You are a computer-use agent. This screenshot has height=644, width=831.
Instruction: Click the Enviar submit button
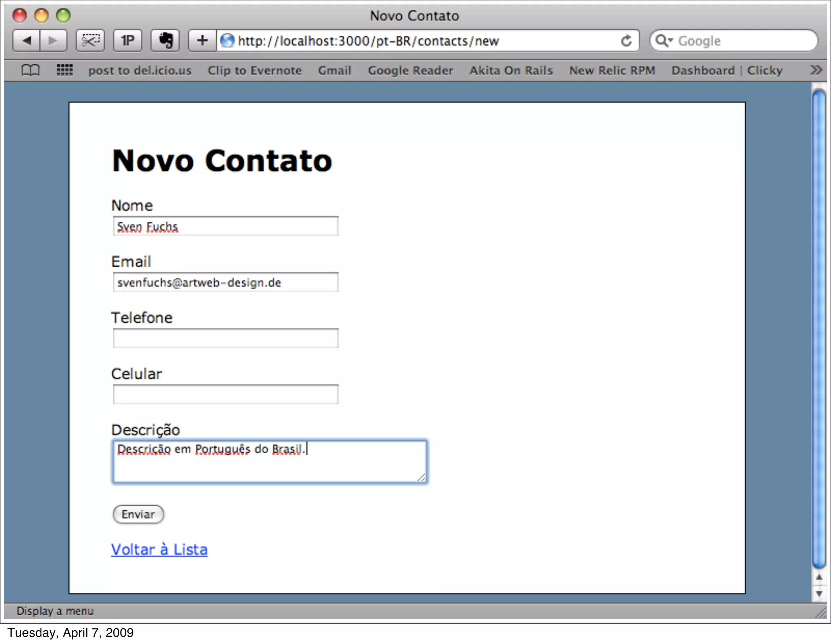138,514
